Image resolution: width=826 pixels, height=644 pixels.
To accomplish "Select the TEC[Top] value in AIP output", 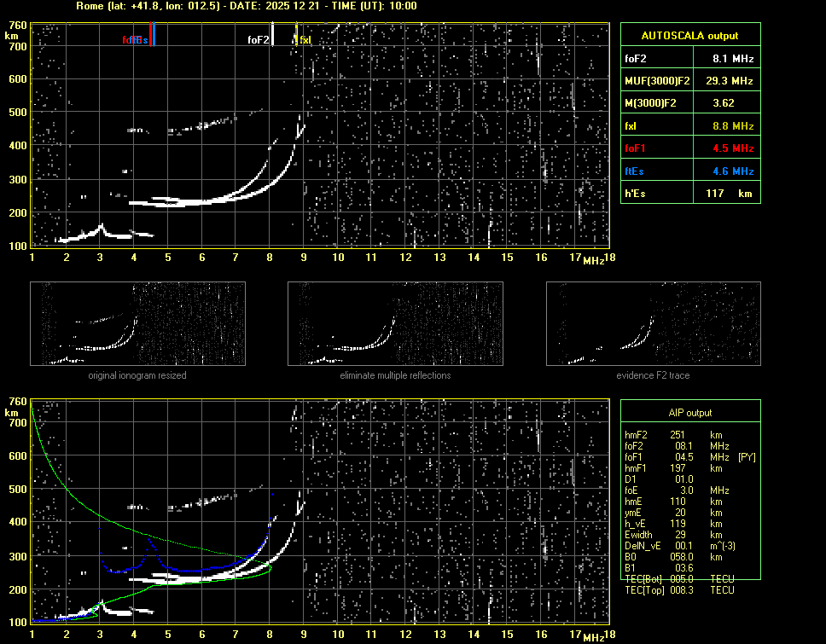I will 682,589.
